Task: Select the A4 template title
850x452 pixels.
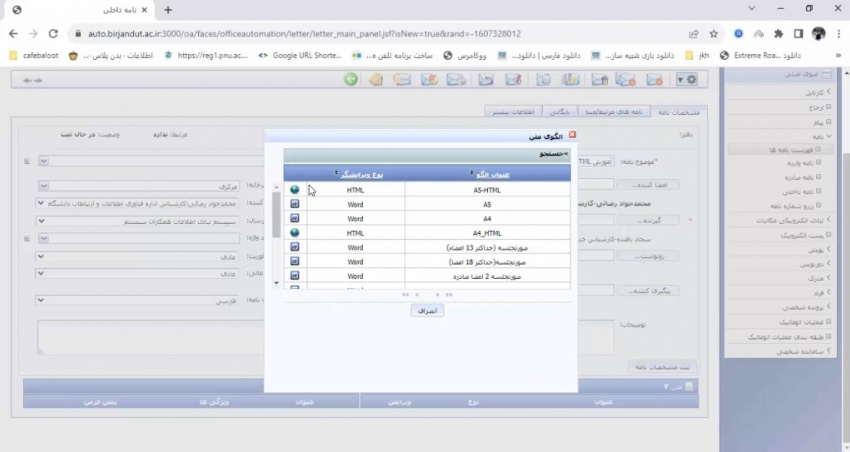Action: pos(487,219)
